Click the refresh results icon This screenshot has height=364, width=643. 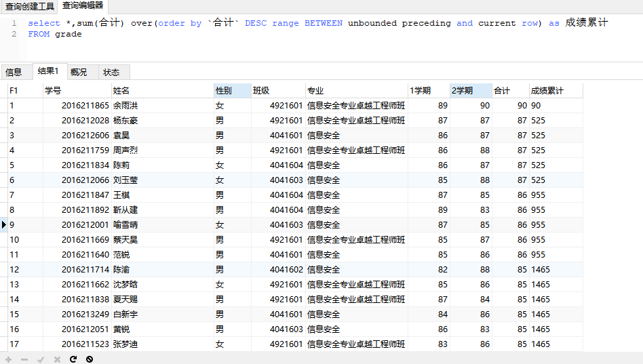click(73, 359)
